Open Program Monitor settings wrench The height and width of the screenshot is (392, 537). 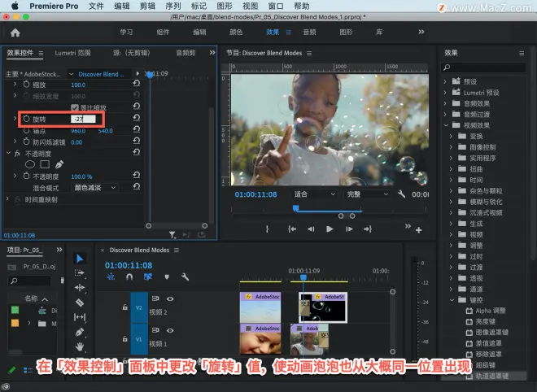[x=401, y=194]
